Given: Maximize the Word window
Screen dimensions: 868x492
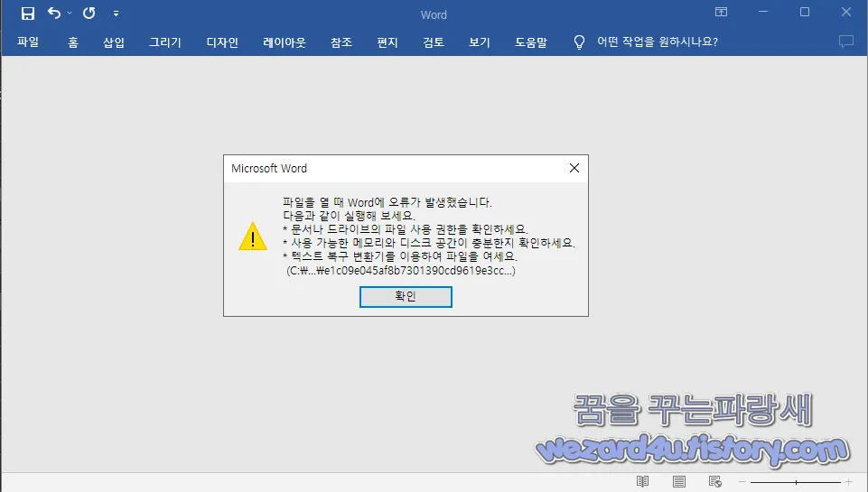Looking at the screenshot, I should click(805, 12).
